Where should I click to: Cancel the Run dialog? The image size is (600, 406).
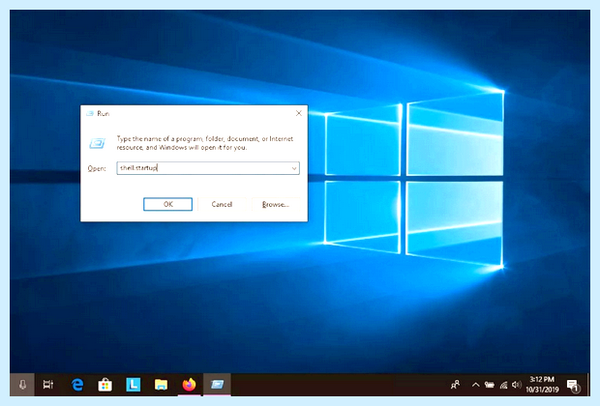[x=222, y=204]
